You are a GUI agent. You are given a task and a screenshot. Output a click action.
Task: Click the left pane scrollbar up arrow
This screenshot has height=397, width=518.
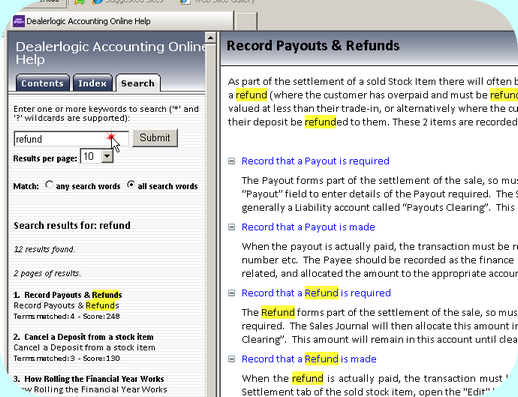coord(210,38)
